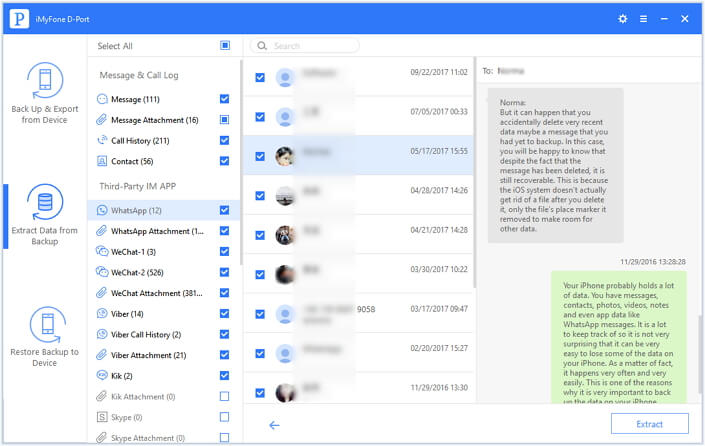Select Message (111) row
The image size is (705, 446).
(164, 99)
